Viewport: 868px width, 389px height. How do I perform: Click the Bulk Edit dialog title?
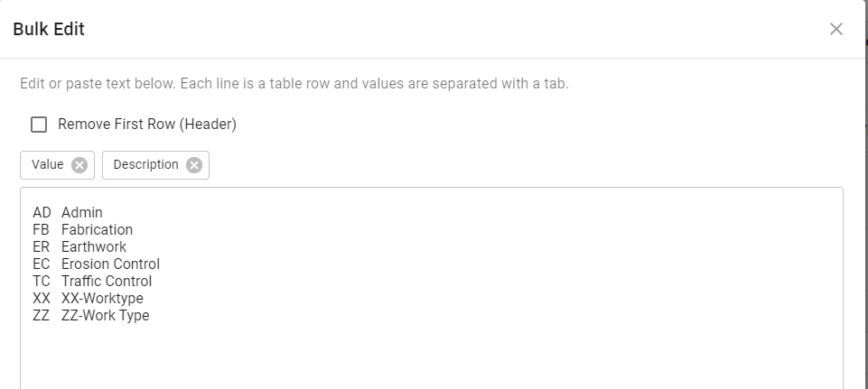tap(49, 29)
